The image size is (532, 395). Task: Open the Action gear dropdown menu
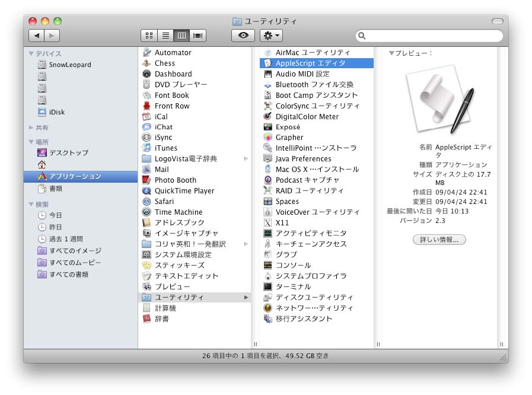click(x=271, y=36)
